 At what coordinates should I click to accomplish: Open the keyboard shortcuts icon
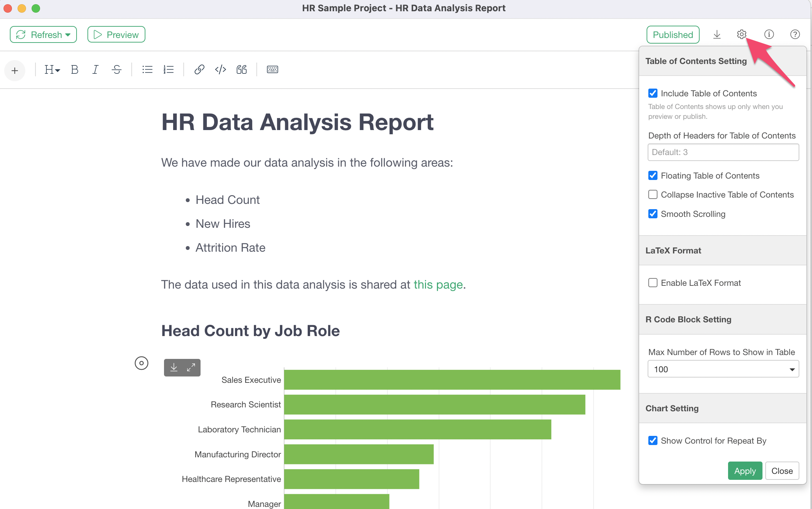(x=273, y=70)
